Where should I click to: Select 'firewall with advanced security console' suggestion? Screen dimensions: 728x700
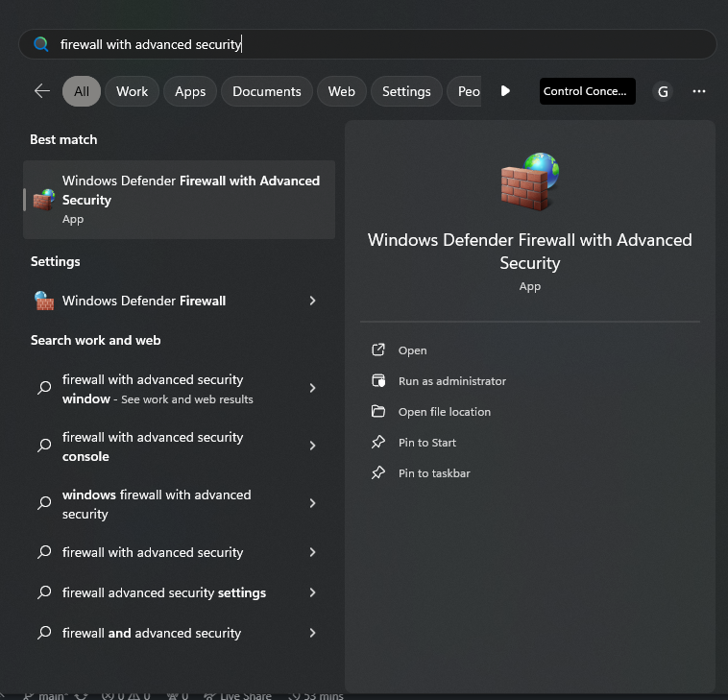(x=180, y=447)
